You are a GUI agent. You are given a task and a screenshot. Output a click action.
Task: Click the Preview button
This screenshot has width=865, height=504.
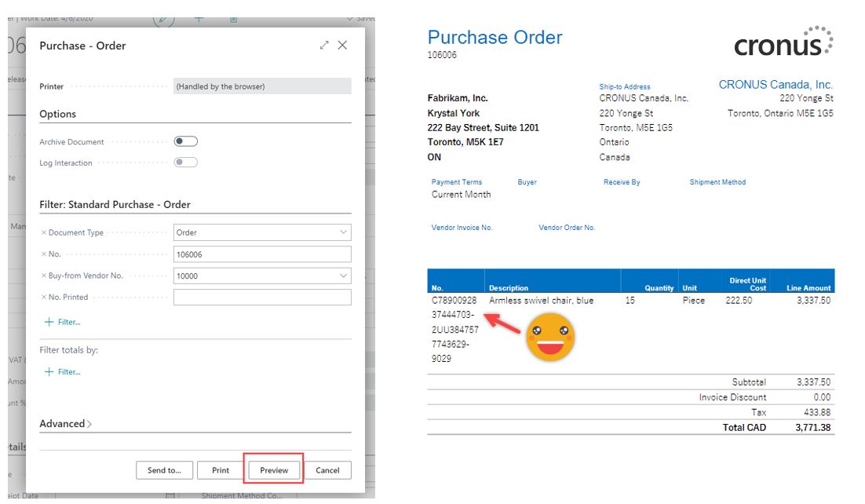[x=274, y=470]
